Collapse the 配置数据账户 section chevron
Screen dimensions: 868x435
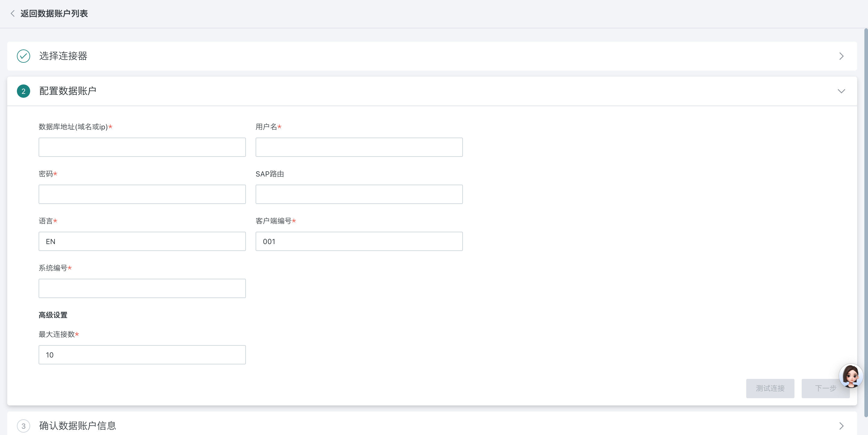click(x=841, y=91)
